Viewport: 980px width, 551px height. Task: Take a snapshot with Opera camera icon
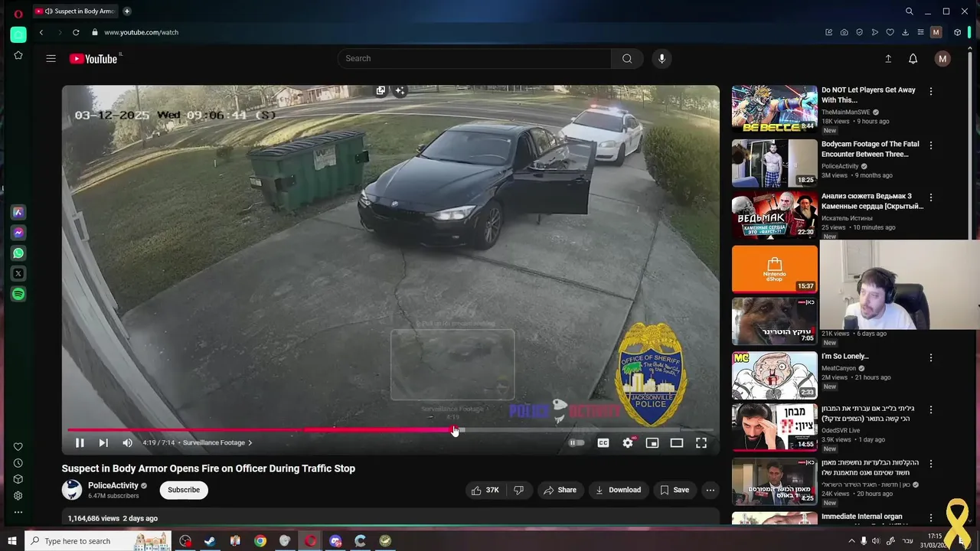click(x=844, y=32)
